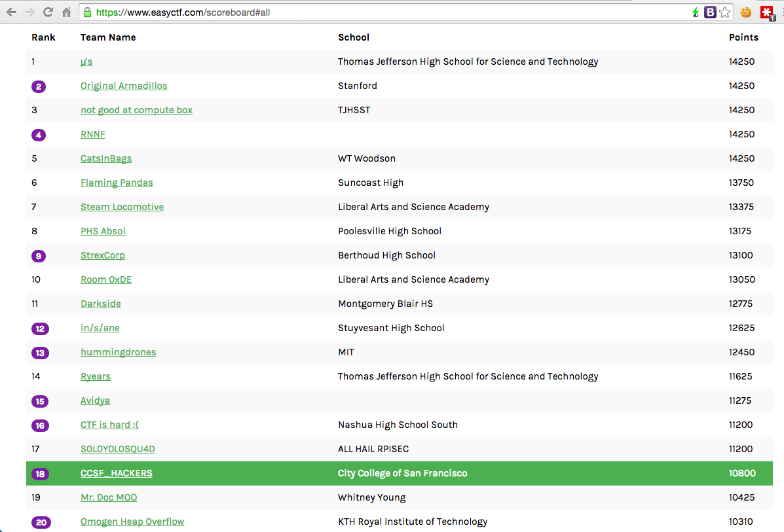Open the red asterisk extension icon
The height and width of the screenshot is (532, 784).
(767, 12)
